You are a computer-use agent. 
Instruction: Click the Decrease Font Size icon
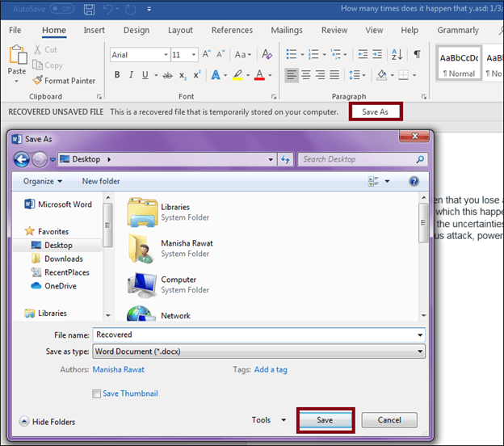(x=220, y=54)
